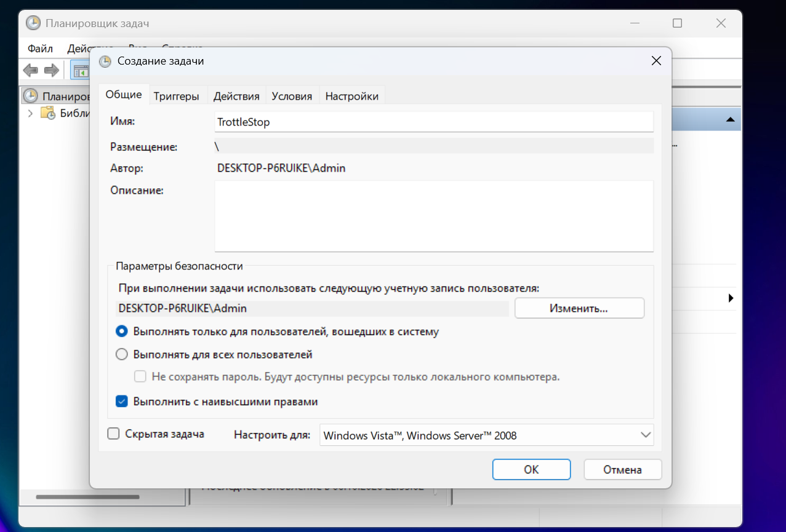
Task: Enable the 'Скрытая задача' checkbox
Action: (x=113, y=434)
